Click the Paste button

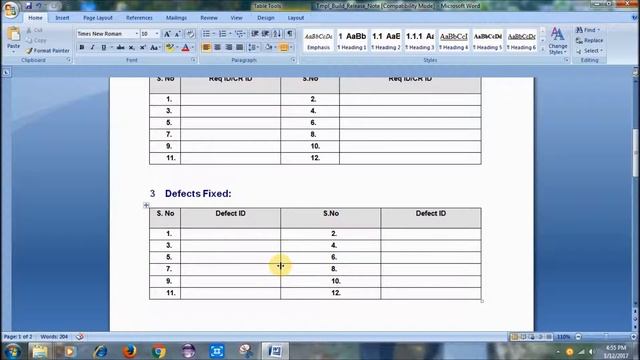13,39
